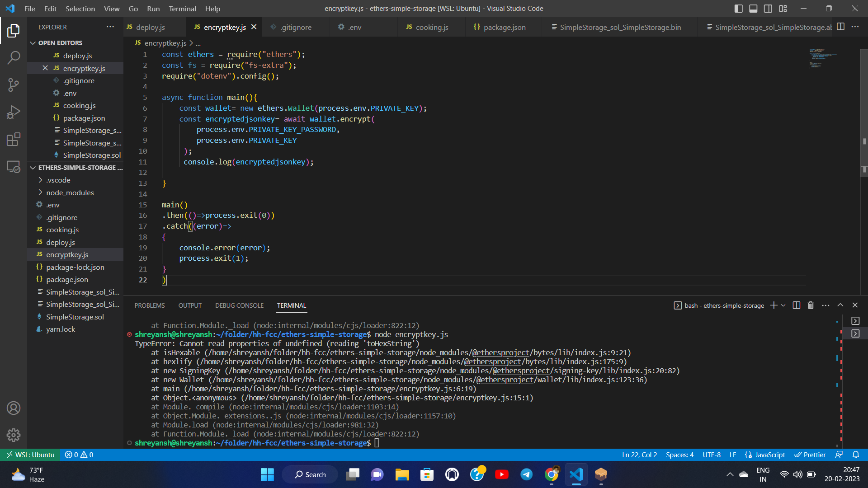Click the terminal input prompt line
The height and width of the screenshot is (488, 868).
click(377, 443)
